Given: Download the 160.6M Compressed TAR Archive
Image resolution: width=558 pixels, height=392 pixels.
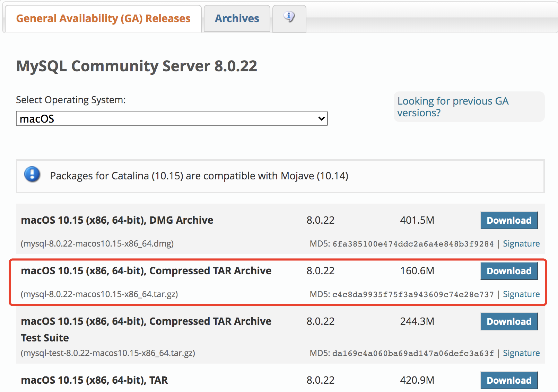Looking at the screenshot, I should click(509, 271).
